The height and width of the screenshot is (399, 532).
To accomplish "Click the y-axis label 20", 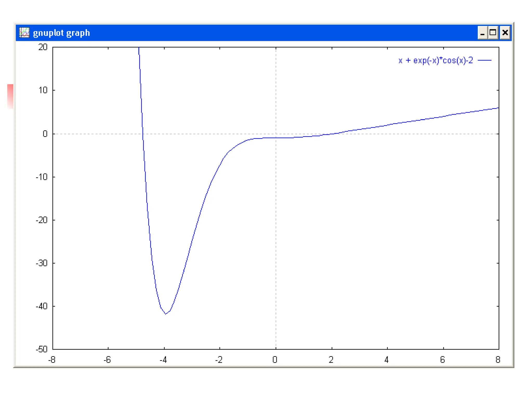I will [43, 47].
